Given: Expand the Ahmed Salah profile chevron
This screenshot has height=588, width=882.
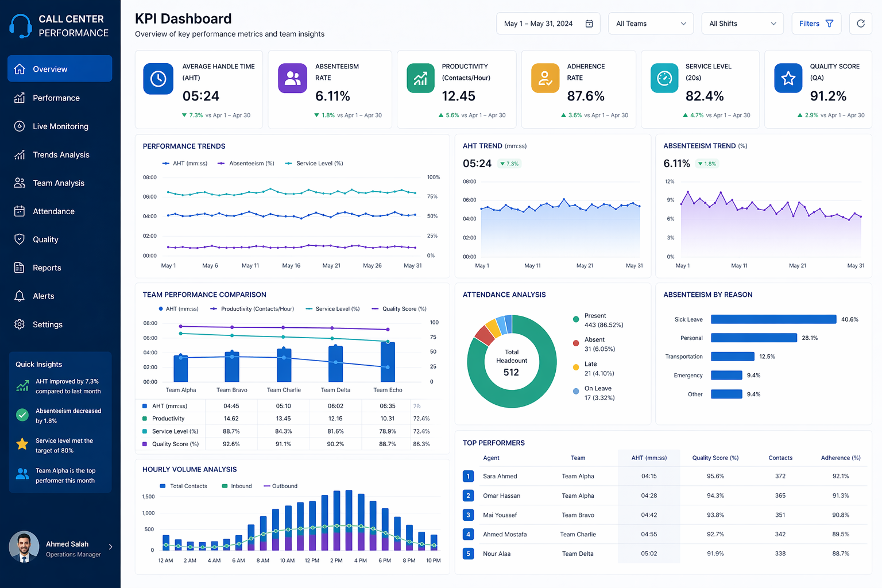Looking at the screenshot, I should coord(110,547).
